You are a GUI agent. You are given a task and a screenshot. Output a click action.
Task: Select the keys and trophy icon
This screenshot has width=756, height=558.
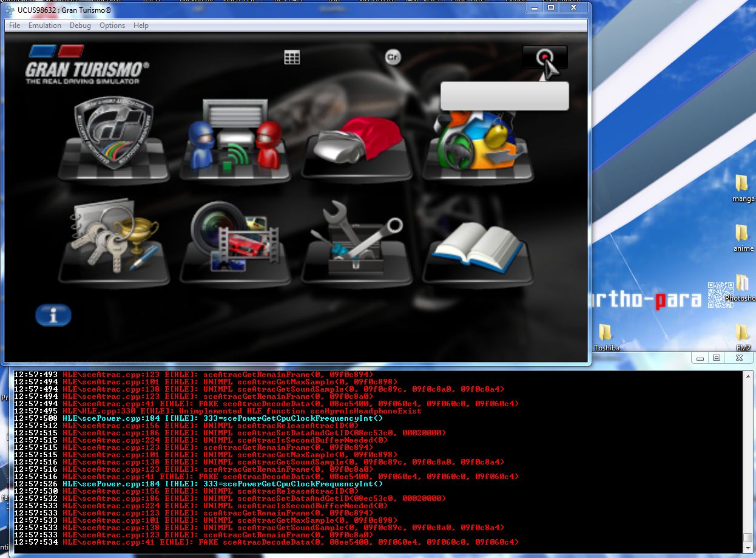pyautogui.click(x=113, y=239)
